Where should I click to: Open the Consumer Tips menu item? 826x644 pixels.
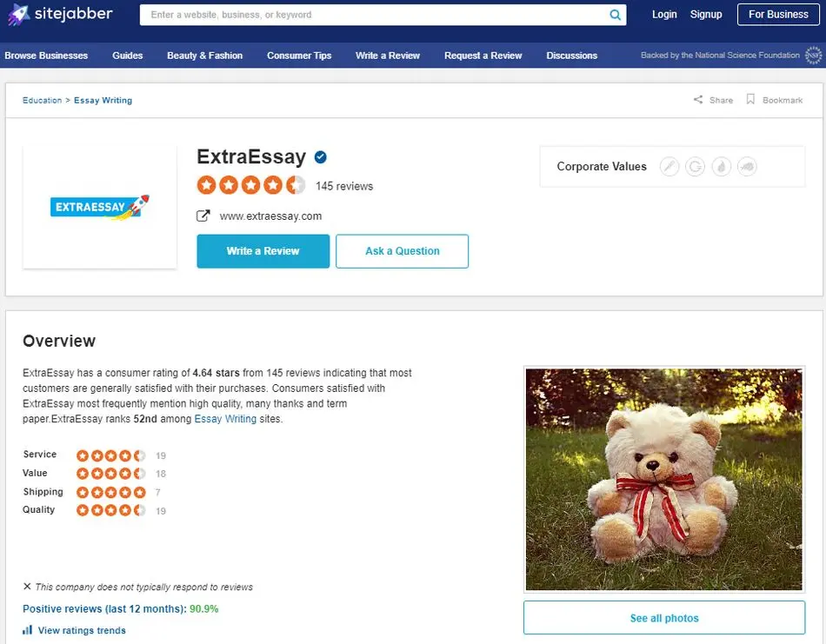pyautogui.click(x=299, y=56)
